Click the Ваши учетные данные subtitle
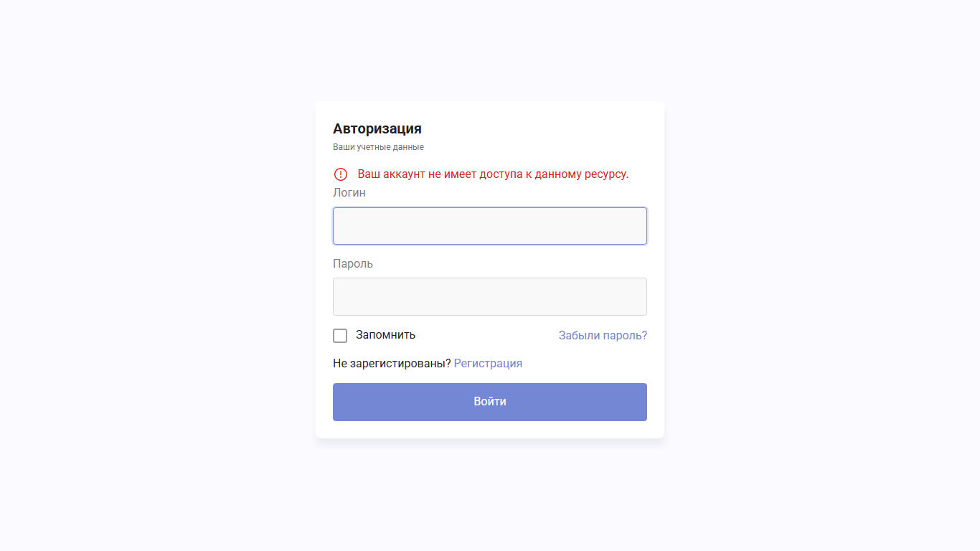The height and width of the screenshot is (551, 980). (x=378, y=147)
